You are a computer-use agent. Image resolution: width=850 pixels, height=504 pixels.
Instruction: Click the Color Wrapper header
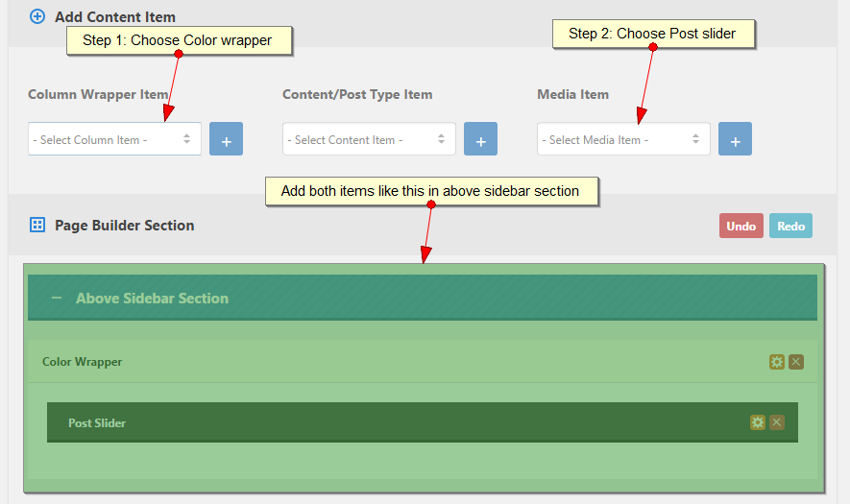tap(83, 362)
